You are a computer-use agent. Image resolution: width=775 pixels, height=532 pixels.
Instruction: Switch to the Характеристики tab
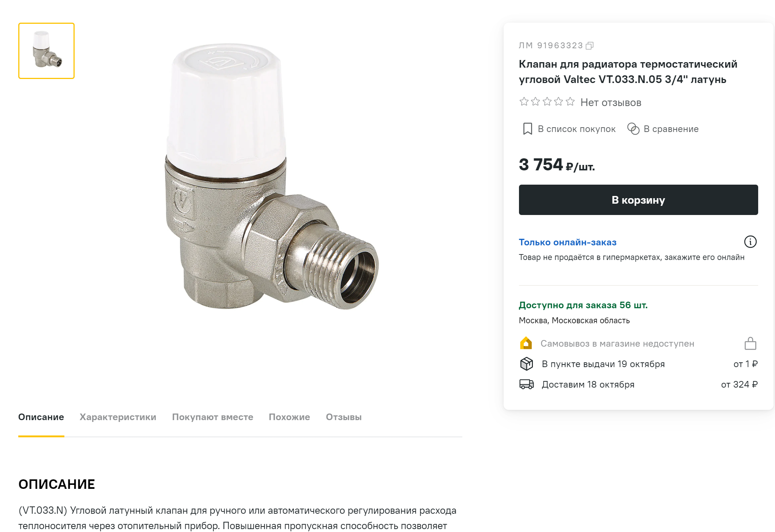click(118, 417)
